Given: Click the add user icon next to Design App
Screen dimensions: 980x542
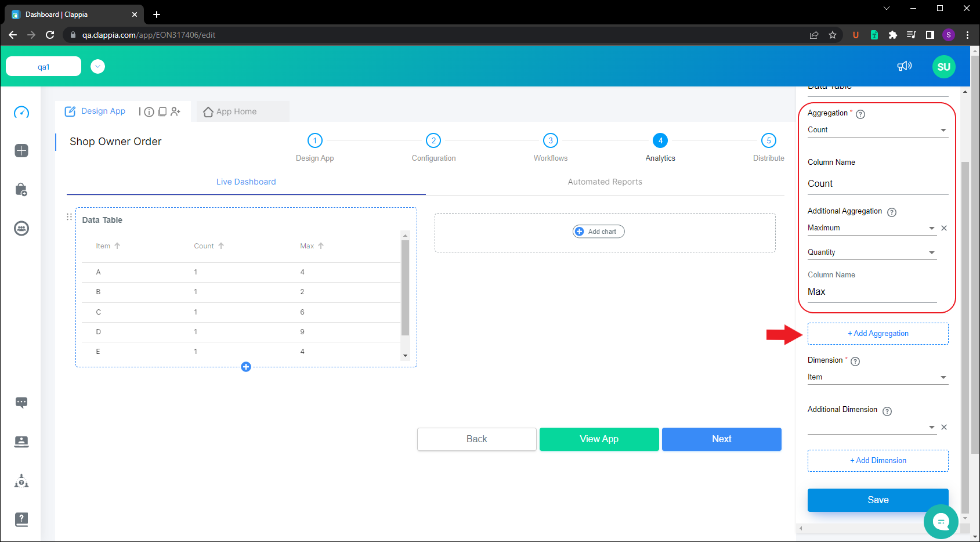Looking at the screenshot, I should 176,111.
